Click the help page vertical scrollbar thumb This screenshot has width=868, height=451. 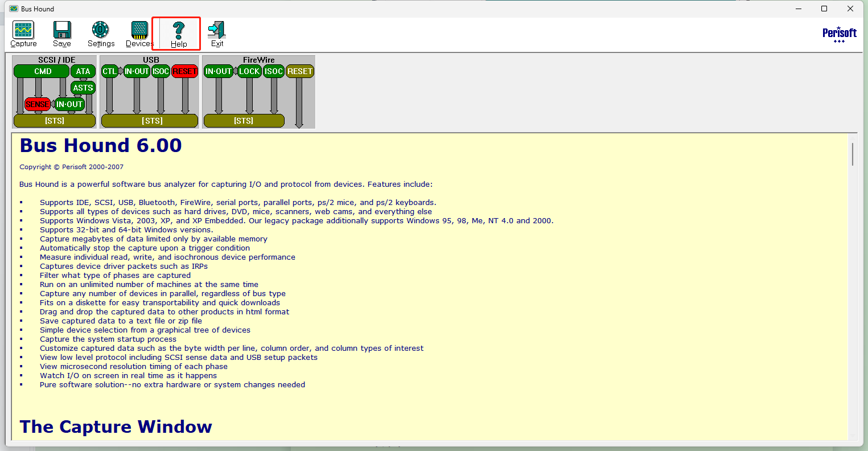point(853,154)
